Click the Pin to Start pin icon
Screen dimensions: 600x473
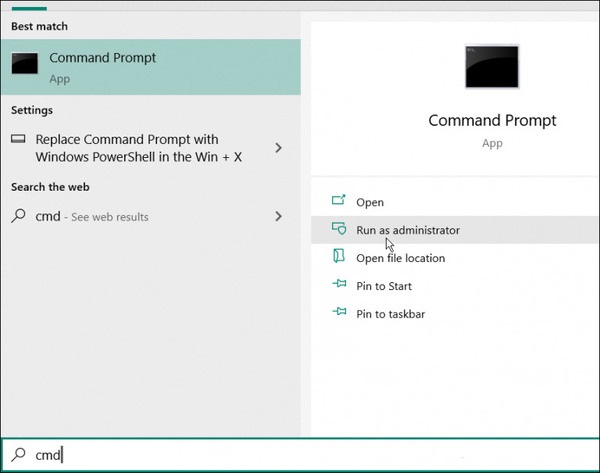click(x=339, y=284)
